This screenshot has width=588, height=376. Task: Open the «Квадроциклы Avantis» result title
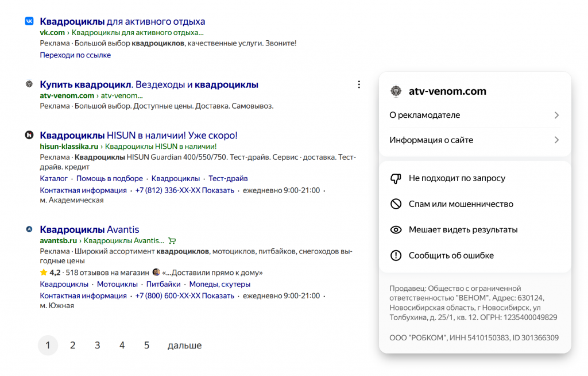click(89, 229)
